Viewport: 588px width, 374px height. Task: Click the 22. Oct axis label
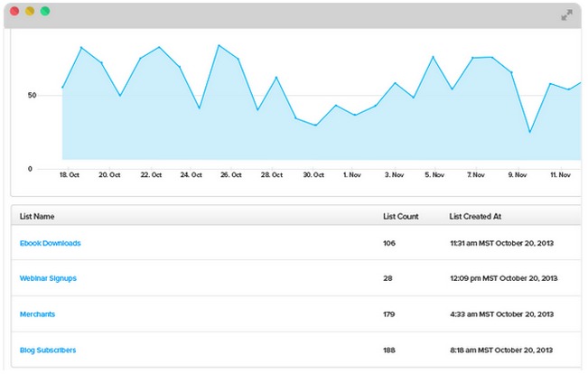point(151,175)
